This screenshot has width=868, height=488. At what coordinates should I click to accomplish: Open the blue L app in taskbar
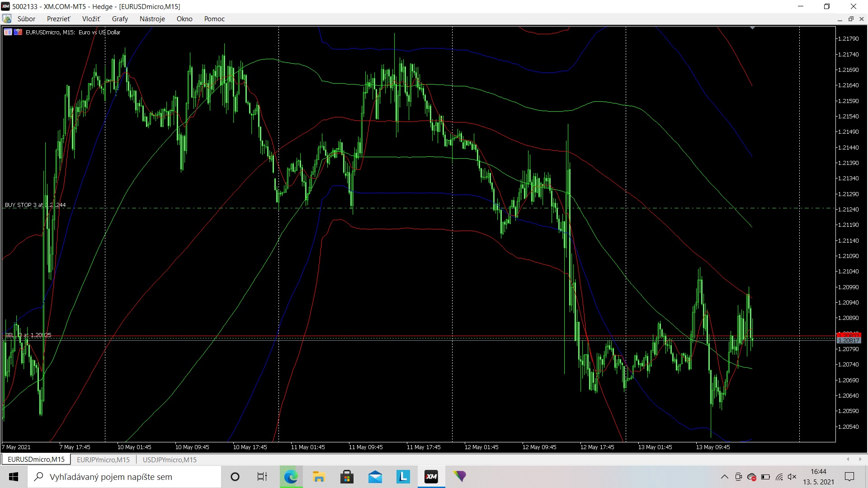(403, 477)
